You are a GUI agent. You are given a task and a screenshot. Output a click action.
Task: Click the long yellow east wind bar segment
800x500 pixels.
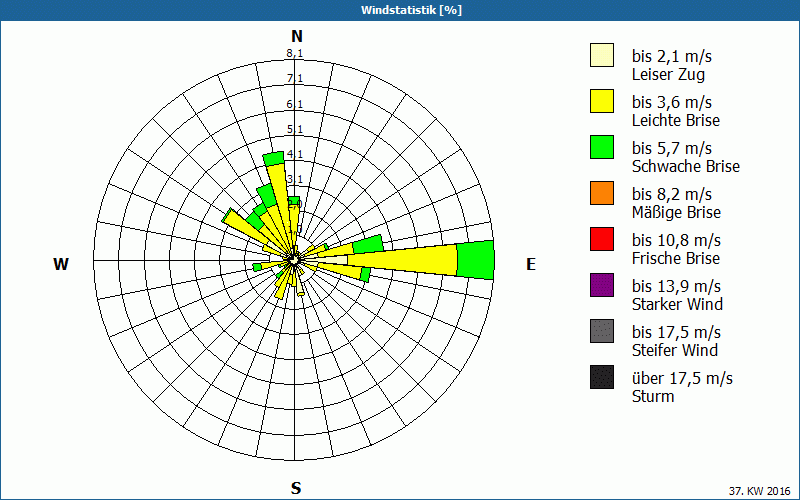pos(403,260)
